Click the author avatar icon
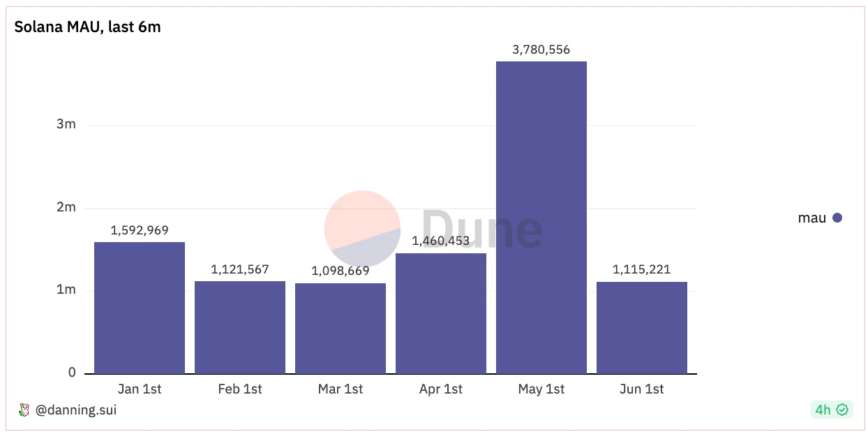This screenshot has height=434, width=868. 24,410
